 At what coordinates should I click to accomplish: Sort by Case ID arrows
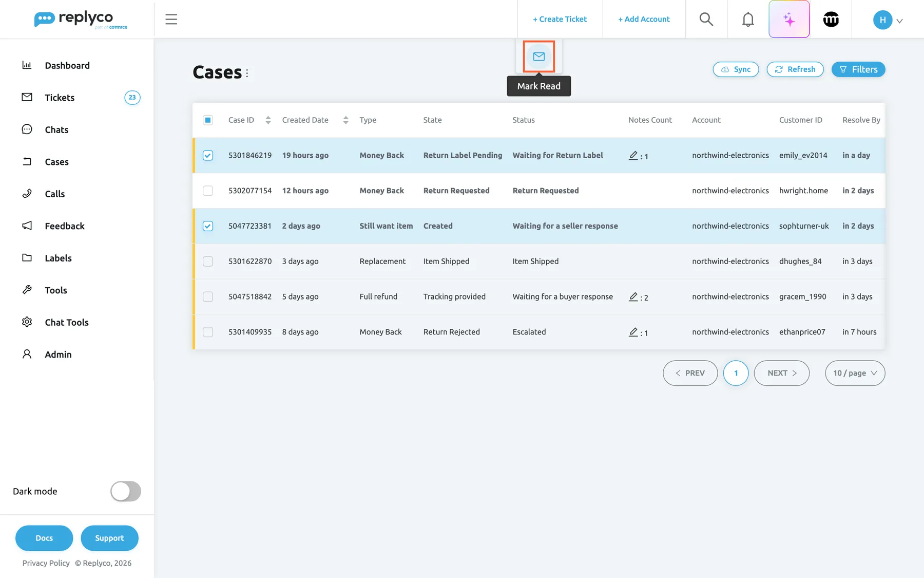coord(268,120)
